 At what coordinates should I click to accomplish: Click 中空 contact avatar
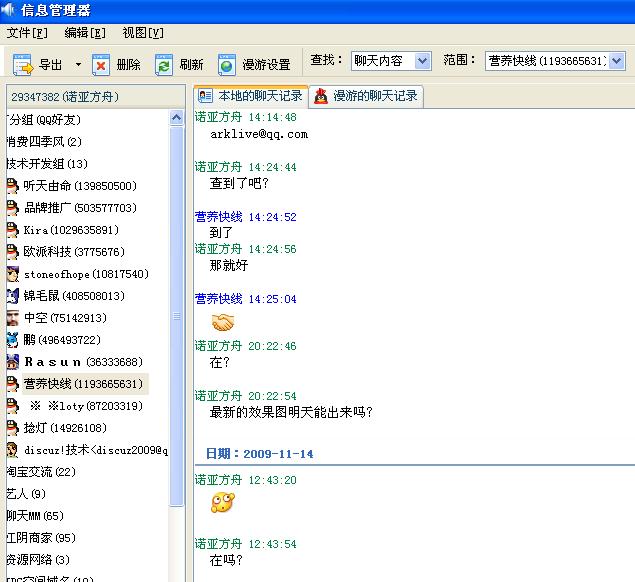point(13,318)
